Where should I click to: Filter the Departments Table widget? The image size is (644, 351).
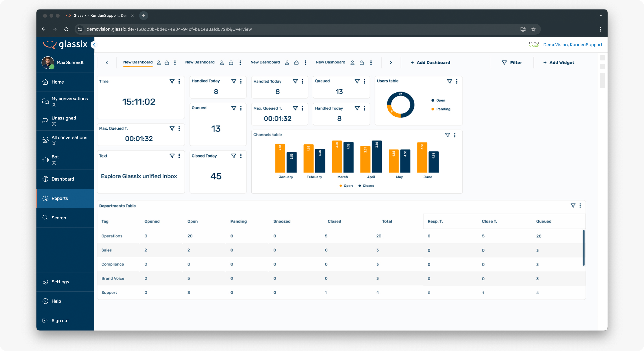(x=573, y=205)
